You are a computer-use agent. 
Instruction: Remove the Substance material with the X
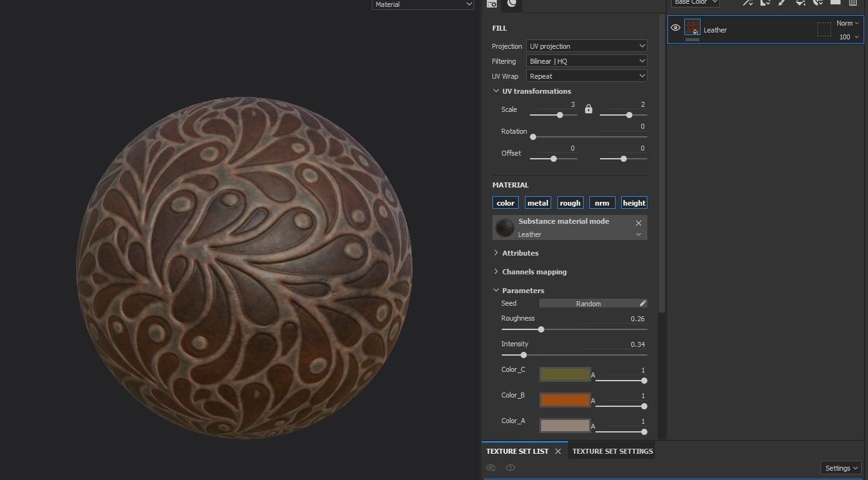639,223
